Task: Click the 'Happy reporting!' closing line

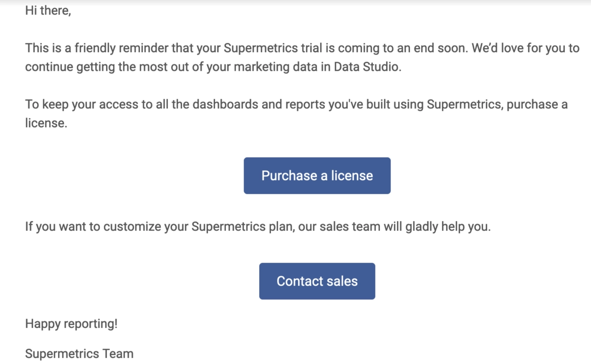Action: click(x=72, y=323)
